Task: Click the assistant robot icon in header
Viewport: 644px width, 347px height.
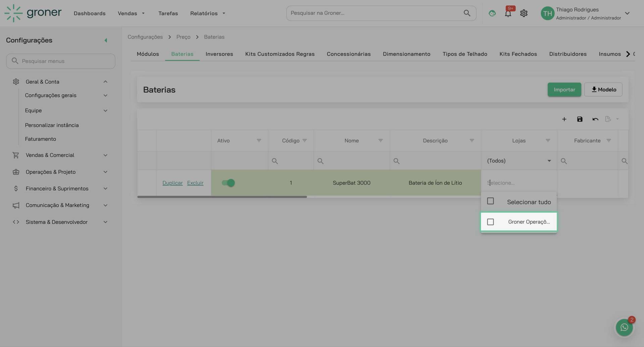Action: point(492,13)
